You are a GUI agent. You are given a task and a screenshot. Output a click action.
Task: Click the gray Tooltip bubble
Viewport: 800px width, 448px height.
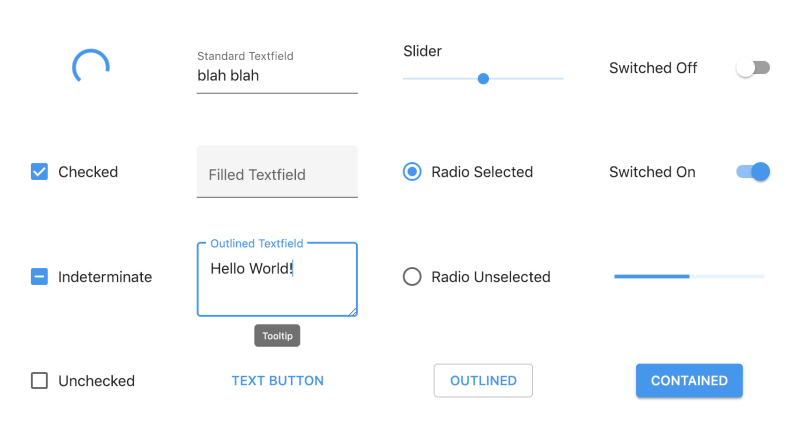(x=277, y=336)
